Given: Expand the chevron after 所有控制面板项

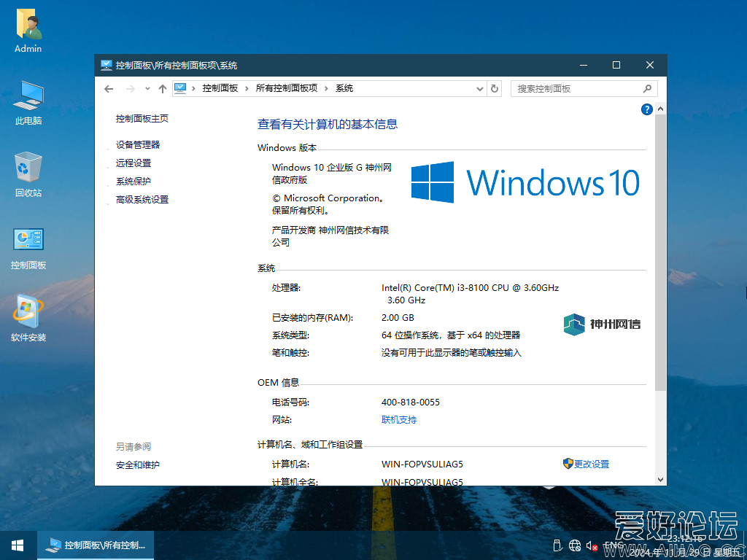Looking at the screenshot, I should click(327, 88).
